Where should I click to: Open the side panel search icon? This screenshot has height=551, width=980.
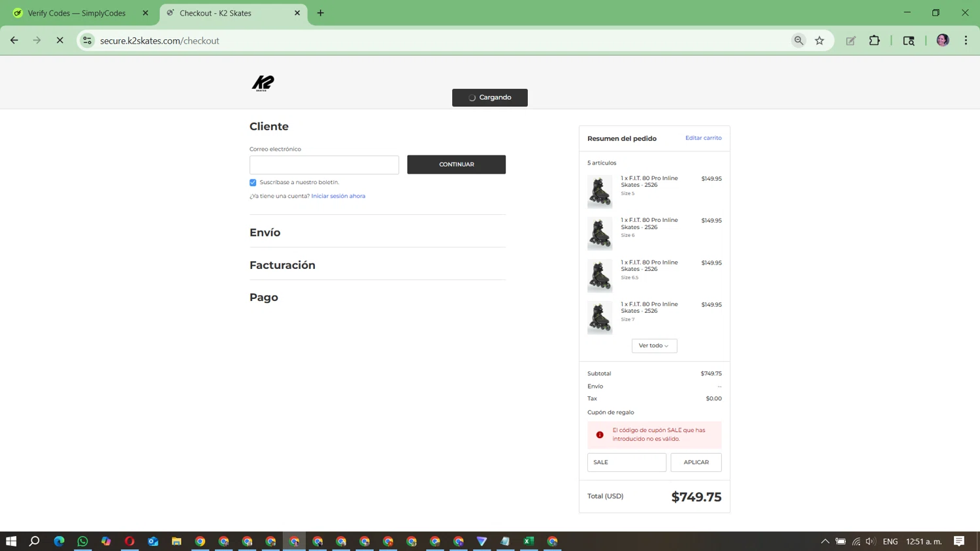click(908, 40)
